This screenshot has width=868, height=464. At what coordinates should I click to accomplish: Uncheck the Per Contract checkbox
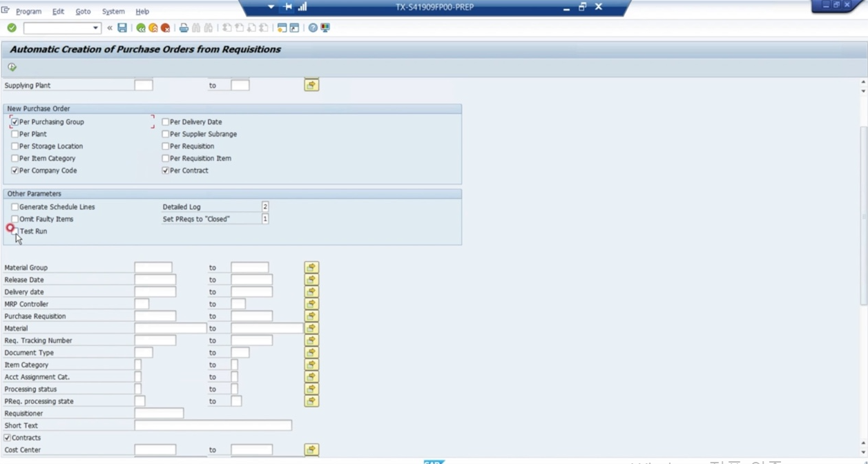165,171
